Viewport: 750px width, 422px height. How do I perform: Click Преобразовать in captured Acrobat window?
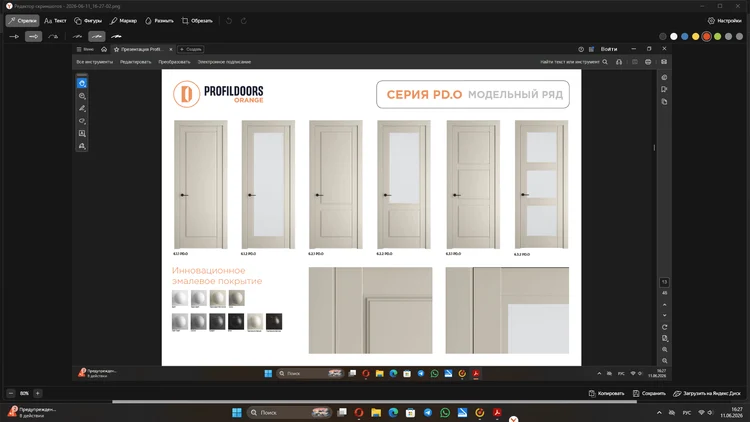174,62
